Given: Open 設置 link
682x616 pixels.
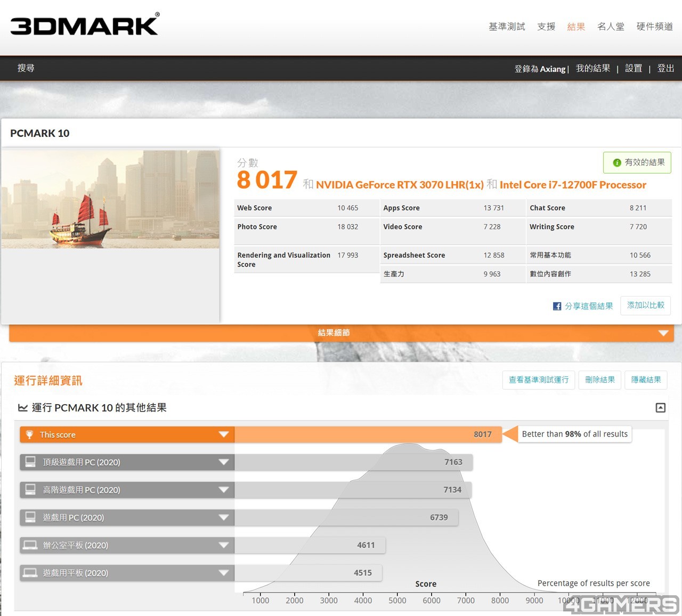Looking at the screenshot, I should tap(634, 68).
